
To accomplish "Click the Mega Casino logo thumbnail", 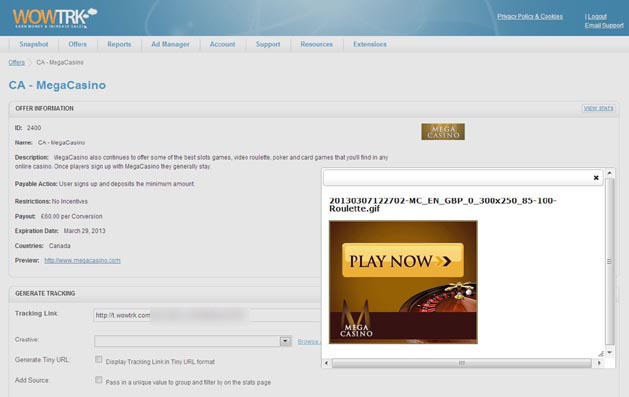I will coord(443,132).
